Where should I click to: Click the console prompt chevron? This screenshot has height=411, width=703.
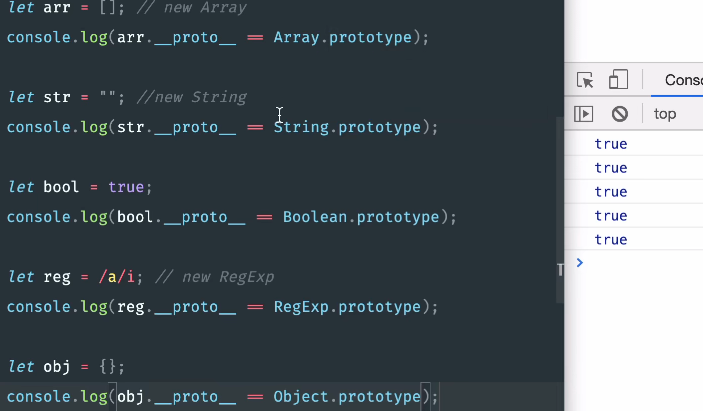coord(580,262)
